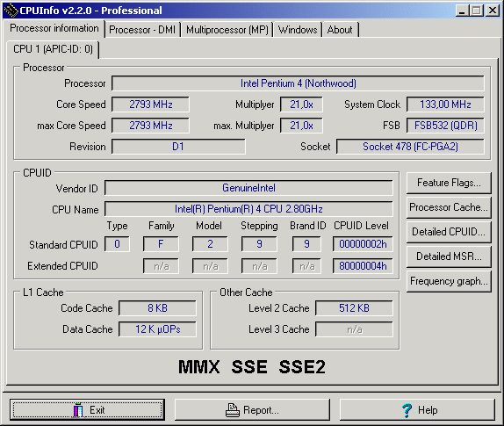Viewport: 504px width, 426px height.
Task: Open the Multiprocessor (MP) tab
Action: pyautogui.click(x=227, y=30)
